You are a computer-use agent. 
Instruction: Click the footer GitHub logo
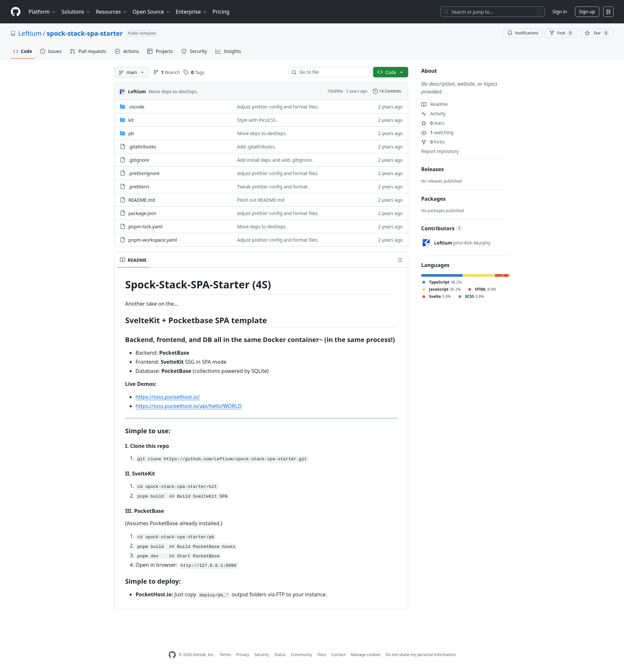point(172,654)
